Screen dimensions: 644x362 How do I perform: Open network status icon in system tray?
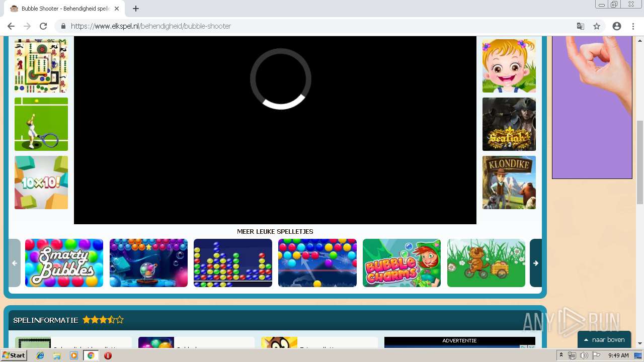pyautogui.click(x=572, y=355)
